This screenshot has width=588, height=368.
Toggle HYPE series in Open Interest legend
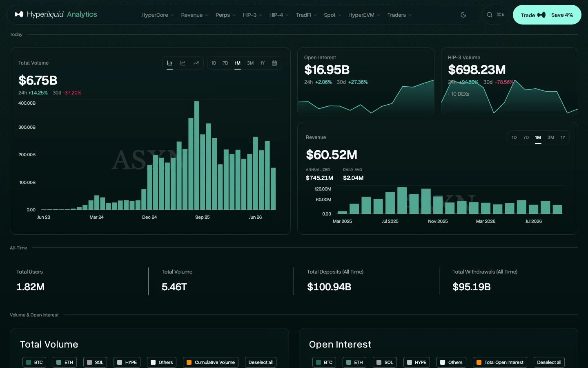(416, 362)
